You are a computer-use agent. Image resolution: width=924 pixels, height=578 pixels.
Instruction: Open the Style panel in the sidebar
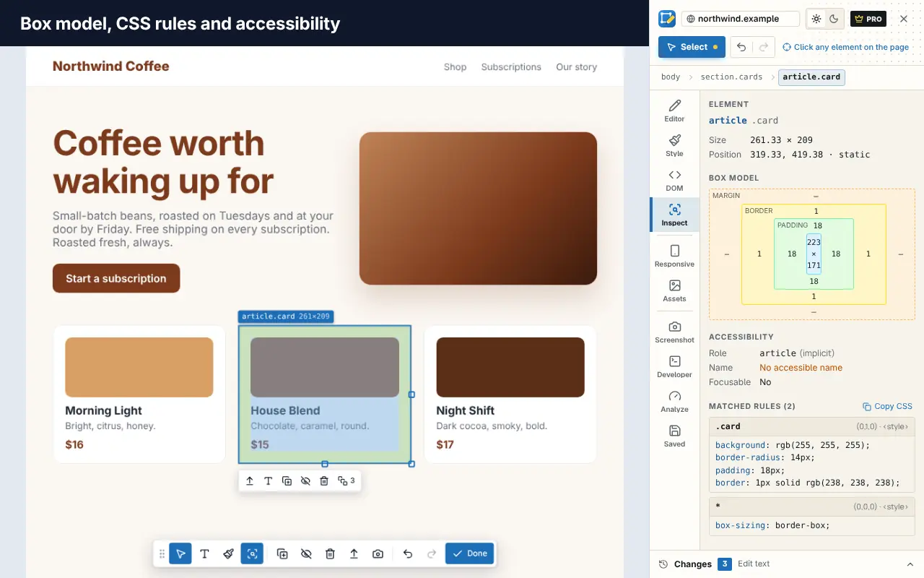pyautogui.click(x=674, y=145)
